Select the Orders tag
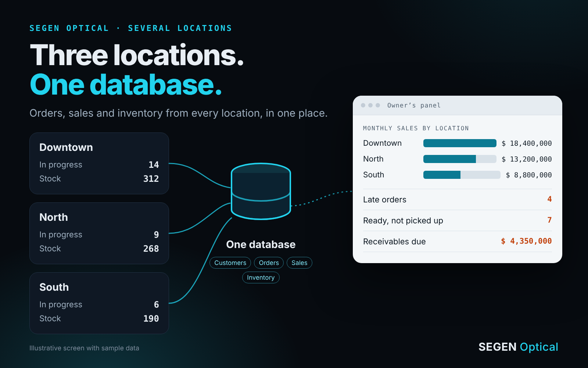The image size is (588, 368). (x=269, y=263)
